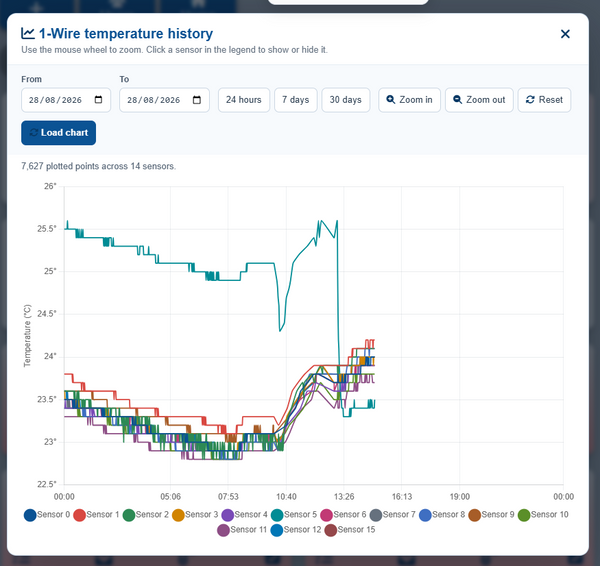
Task: Select the 7 days range
Action: pyautogui.click(x=295, y=100)
